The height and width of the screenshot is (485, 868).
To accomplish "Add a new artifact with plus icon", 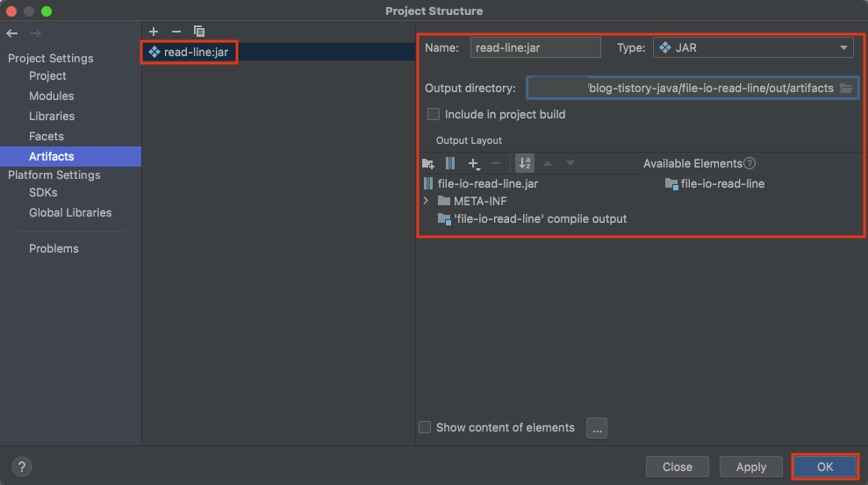I will pyautogui.click(x=154, y=32).
